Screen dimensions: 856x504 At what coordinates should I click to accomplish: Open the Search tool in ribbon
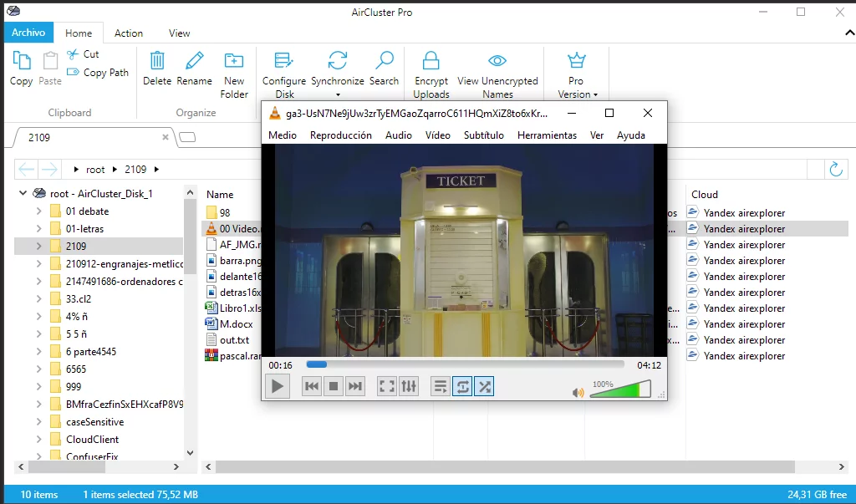pyautogui.click(x=384, y=61)
